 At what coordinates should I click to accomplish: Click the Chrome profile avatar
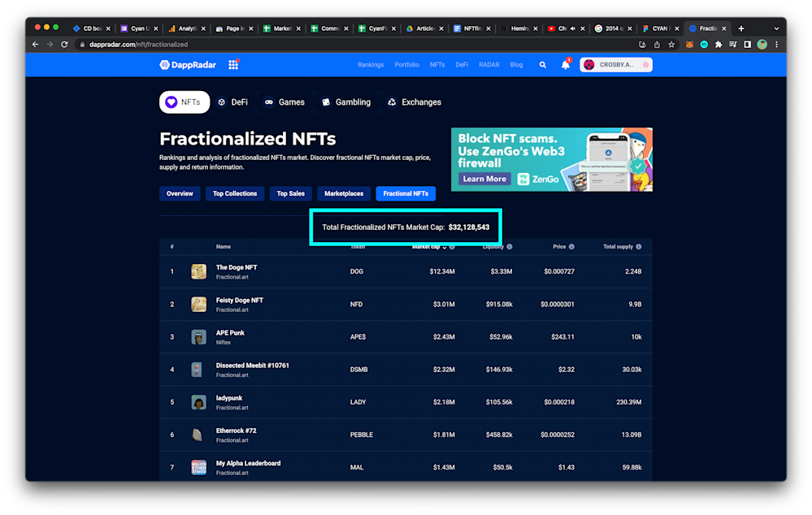click(762, 45)
